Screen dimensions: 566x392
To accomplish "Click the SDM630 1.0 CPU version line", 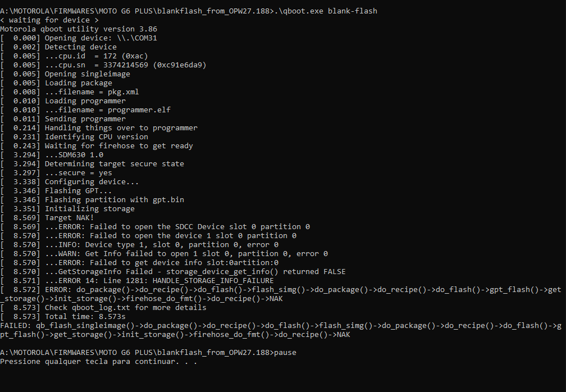I will click(x=52, y=155).
